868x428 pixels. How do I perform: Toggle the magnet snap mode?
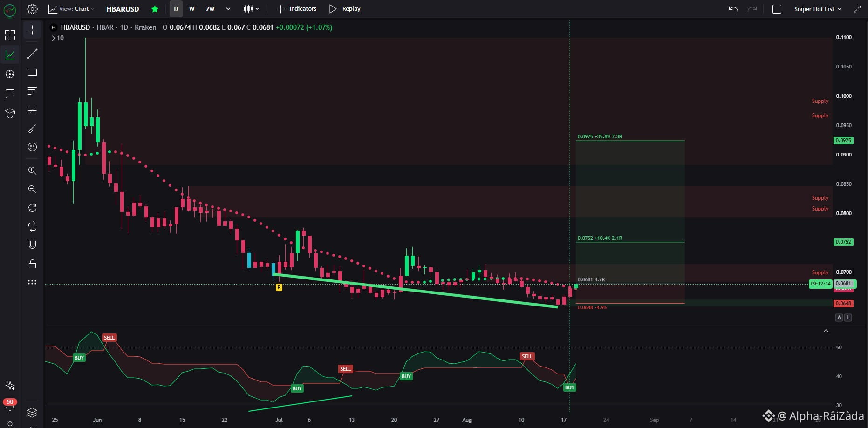[x=32, y=245]
